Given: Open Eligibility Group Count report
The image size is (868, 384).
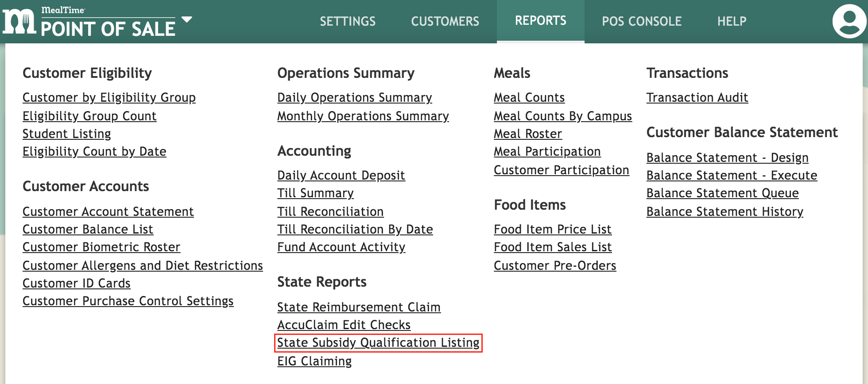Looking at the screenshot, I should pos(89,116).
